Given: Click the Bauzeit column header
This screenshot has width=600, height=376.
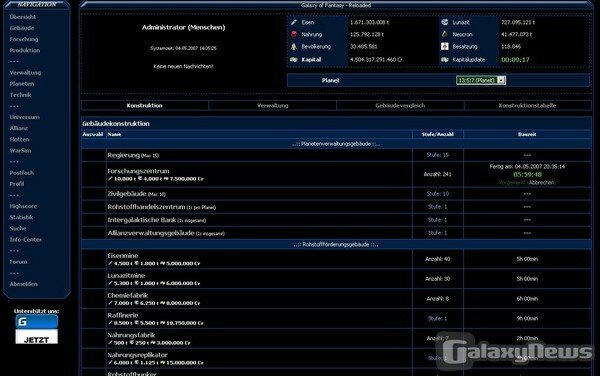Looking at the screenshot, I should pos(527,134).
